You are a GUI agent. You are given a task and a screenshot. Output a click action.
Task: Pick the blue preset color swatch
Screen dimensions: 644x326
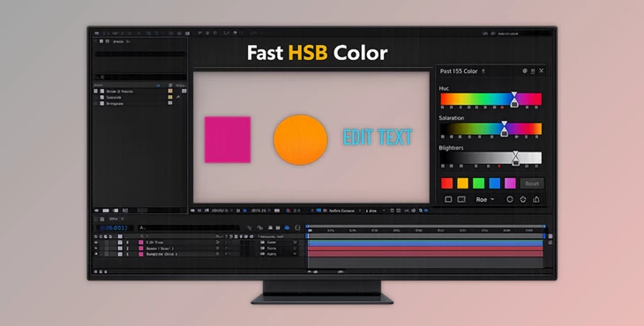[x=495, y=183]
